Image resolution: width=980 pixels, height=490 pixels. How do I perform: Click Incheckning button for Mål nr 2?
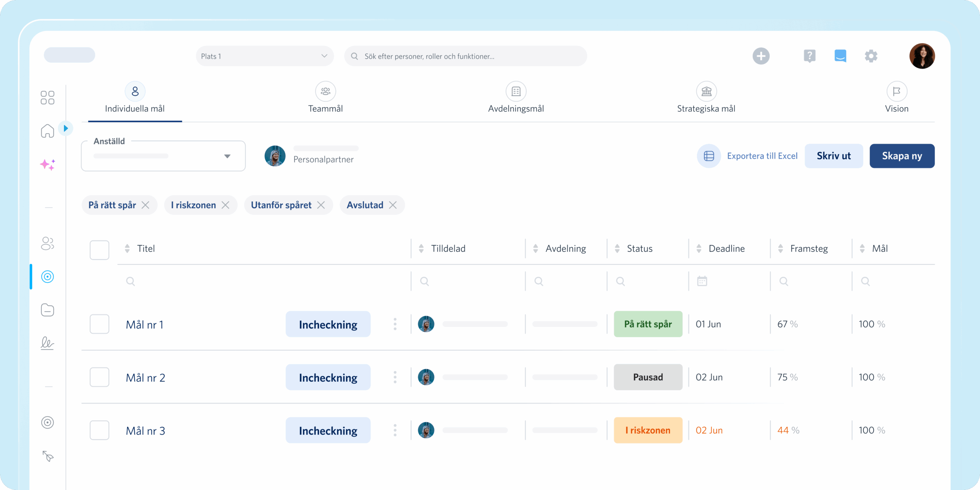[328, 377]
